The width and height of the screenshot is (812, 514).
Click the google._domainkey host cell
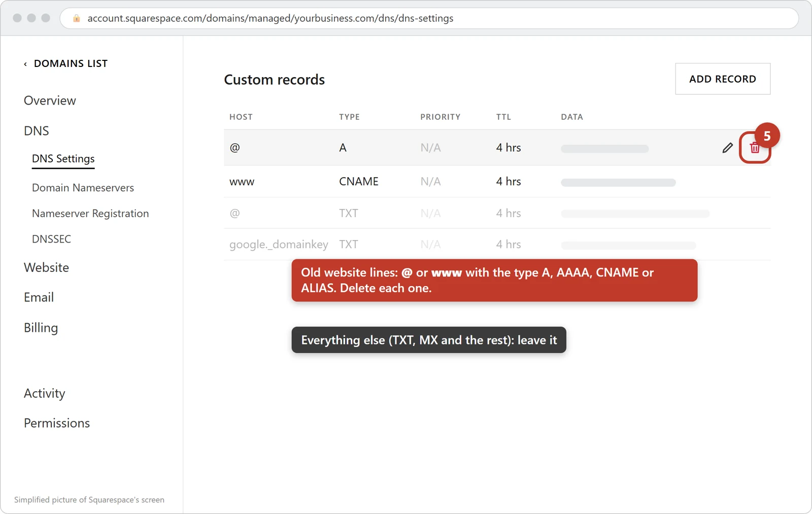point(279,245)
